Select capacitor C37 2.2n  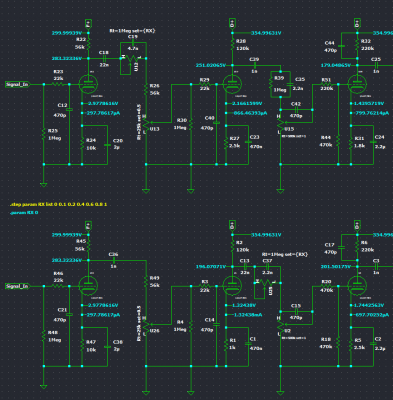pyautogui.click(x=267, y=267)
